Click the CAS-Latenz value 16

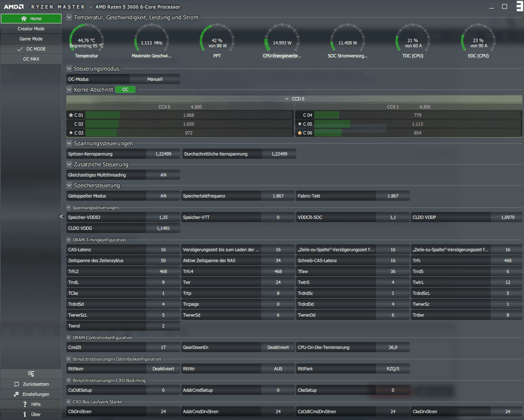point(163,250)
